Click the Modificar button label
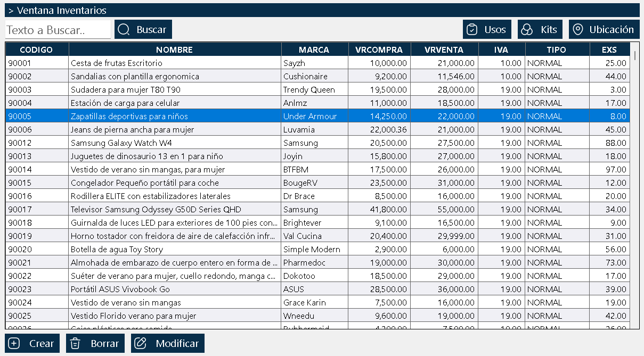Viewport: 644px width, 356px height. tap(177, 344)
